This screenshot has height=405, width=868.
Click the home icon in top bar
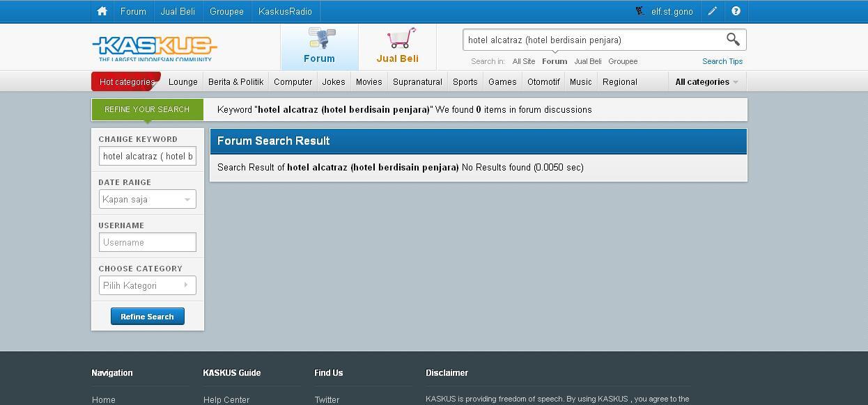click(102, 11)
